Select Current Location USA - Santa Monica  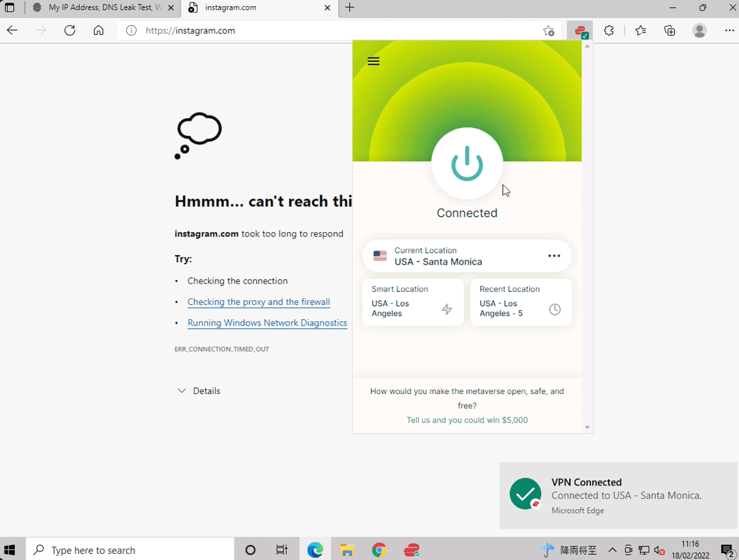coord(467,256)
